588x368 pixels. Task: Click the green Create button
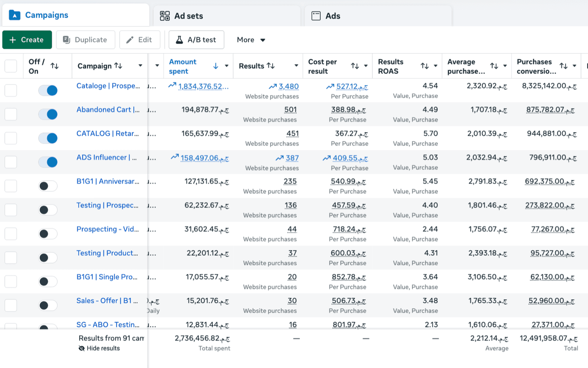pos(27,40)
